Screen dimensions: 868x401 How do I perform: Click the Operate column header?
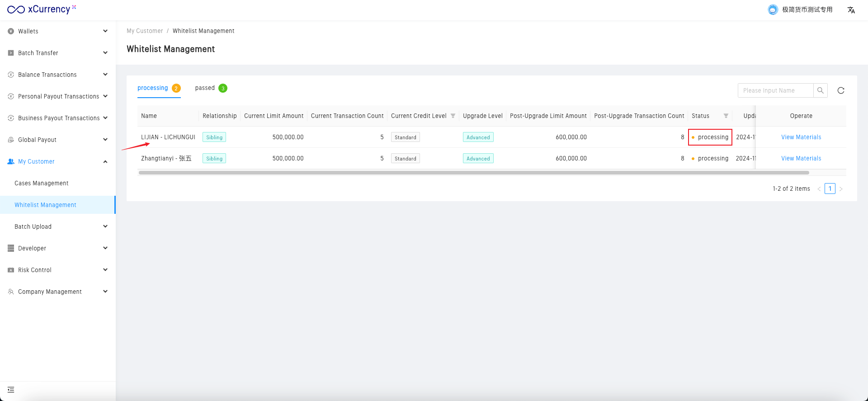click(x=801, y=116)
